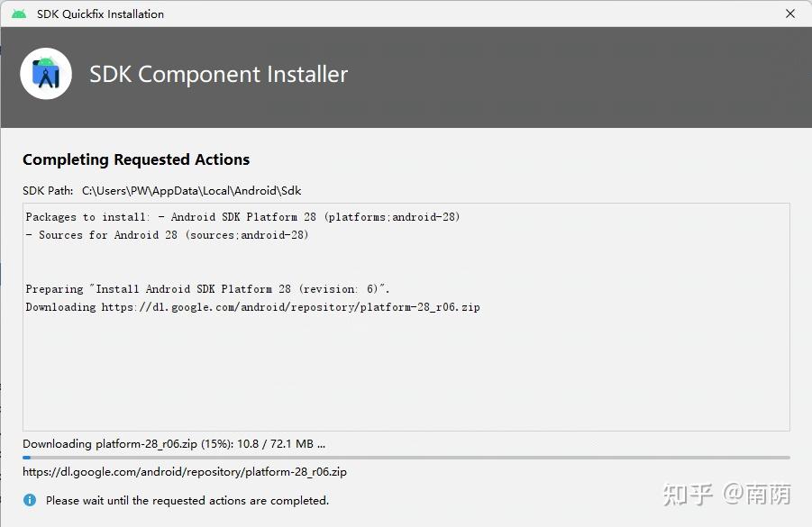
Task: Click the "Preparing Install Android SDK Platform 28" line
Action: coord(207,289)
